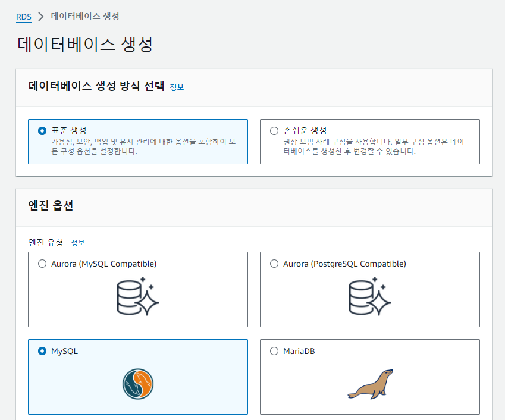Click the MariaDB label text
The height and width of the screenshot is (420, 505).
coord(299,351)
